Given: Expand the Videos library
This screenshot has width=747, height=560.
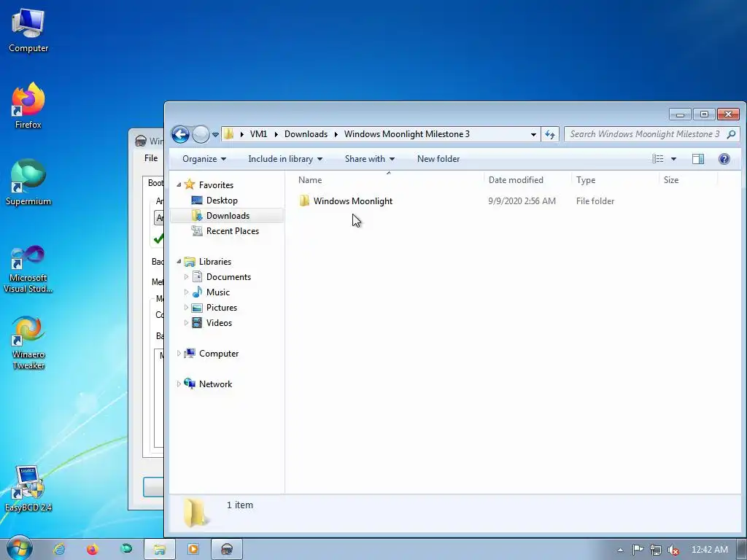Looking at the screenshot, I should [186, 323].
